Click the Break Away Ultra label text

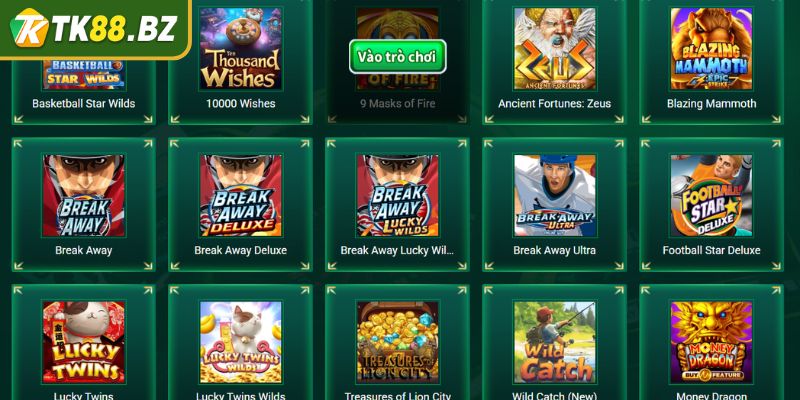tap(555, 251)
